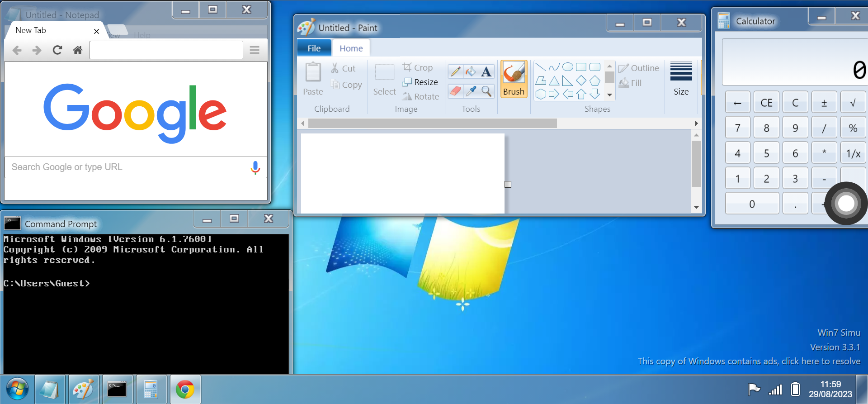
Task: Switch to the Home ribbon tab
Action: tap(351, 48)
